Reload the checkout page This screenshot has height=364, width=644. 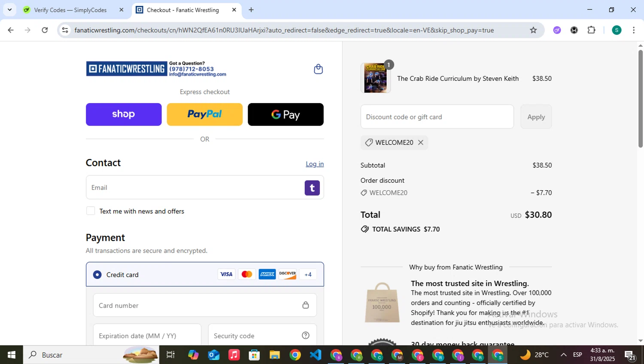(x=45, y=30)
